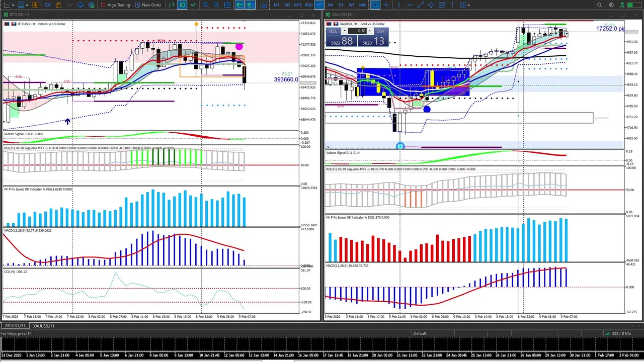This screenshot has height=362, width=644.
Task: Draw a vertical line
Action: click(x=399, y=5)
